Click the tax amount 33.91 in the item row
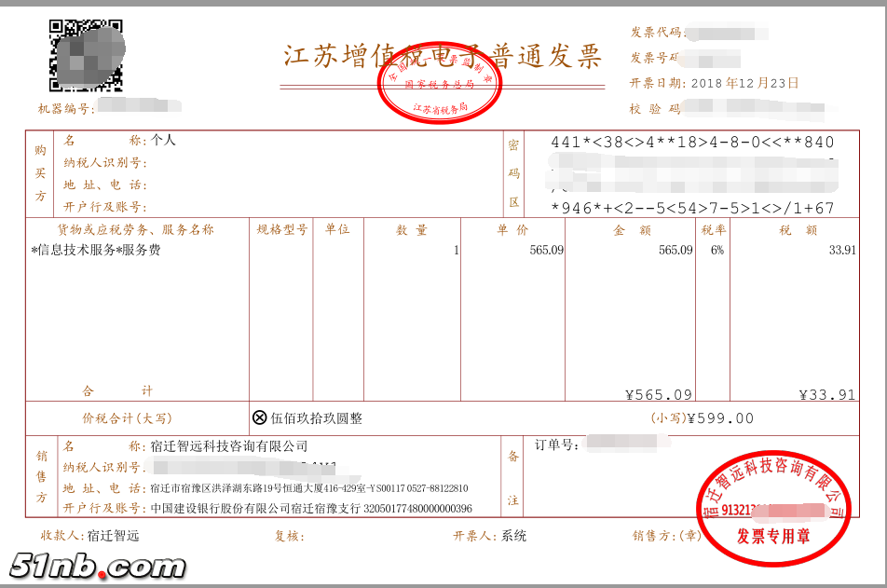Viewport: 887px width, 588px height. point(841,251)
